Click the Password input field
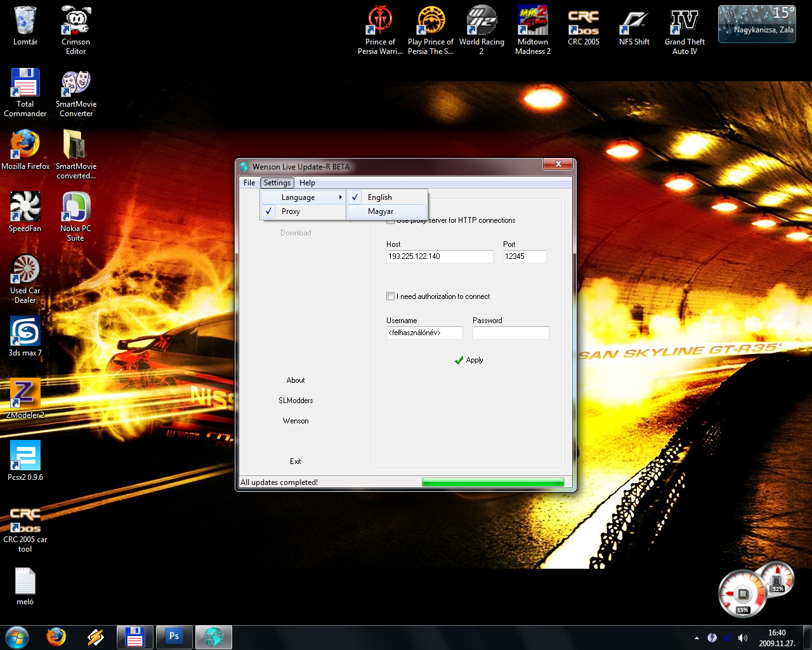The image size is (812, 650). (x=511, y=333)
